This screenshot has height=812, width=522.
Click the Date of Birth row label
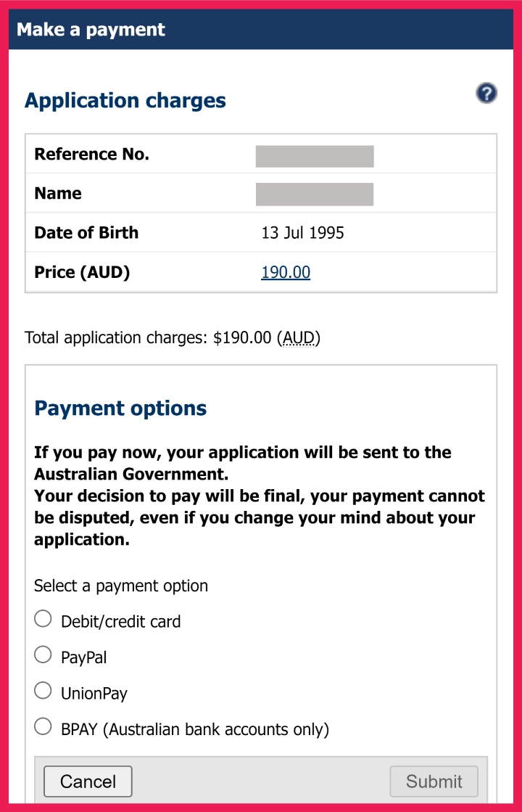[x=86, y=233]
